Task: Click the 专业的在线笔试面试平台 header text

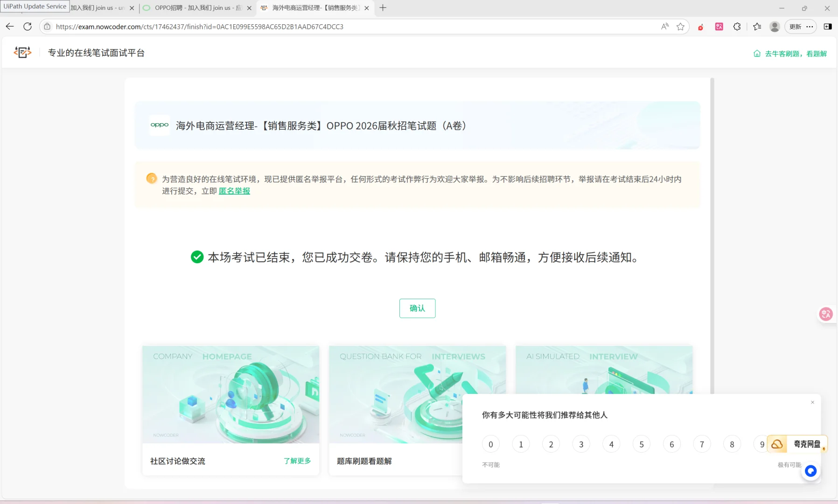Action: click(96, 53)
